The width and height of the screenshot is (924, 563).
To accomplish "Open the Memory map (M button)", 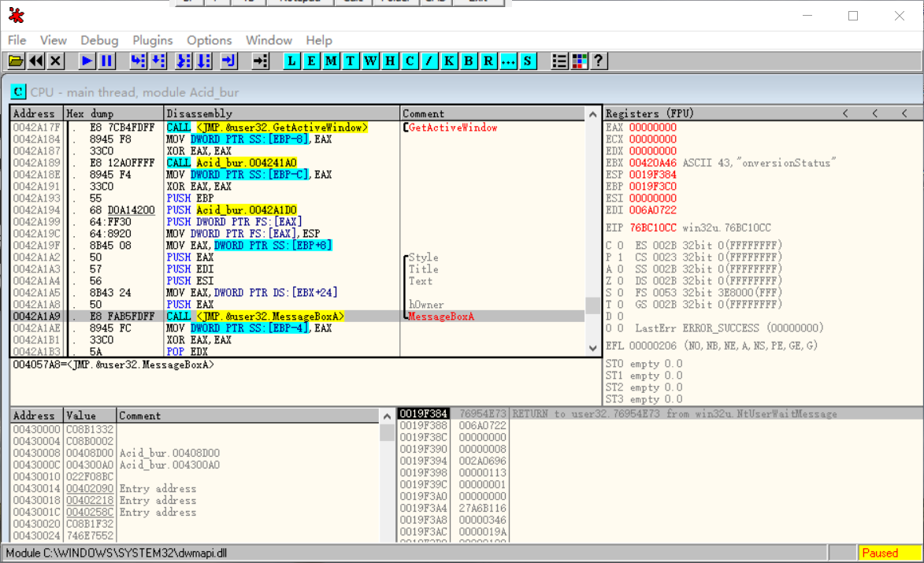I will 332,61.
